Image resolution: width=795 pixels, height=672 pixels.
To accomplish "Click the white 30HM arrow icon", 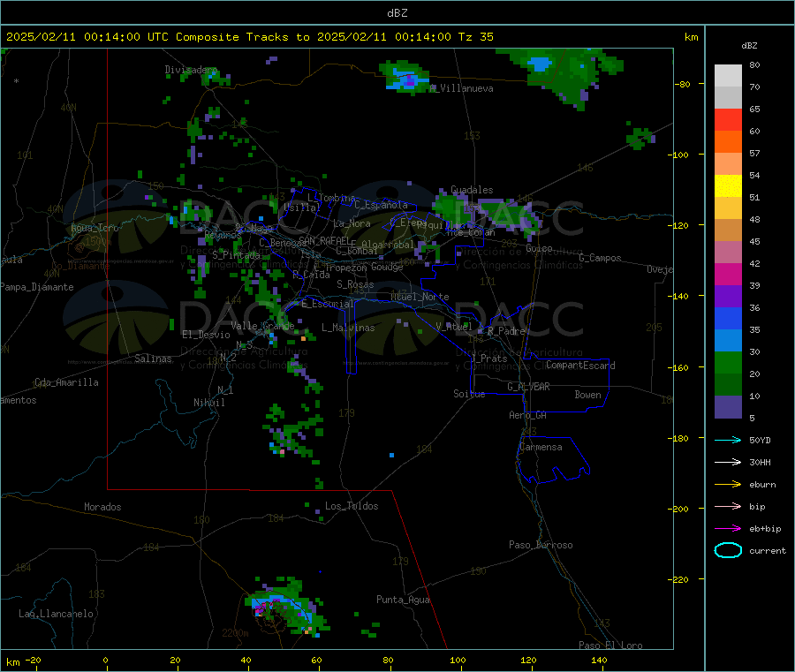I will (728, 462).
